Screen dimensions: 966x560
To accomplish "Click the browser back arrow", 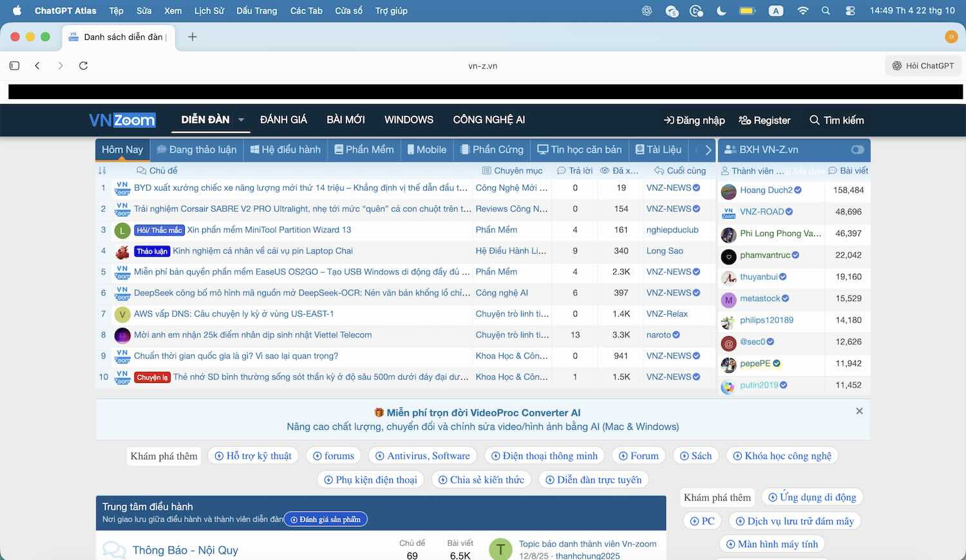I will [37, 66].
